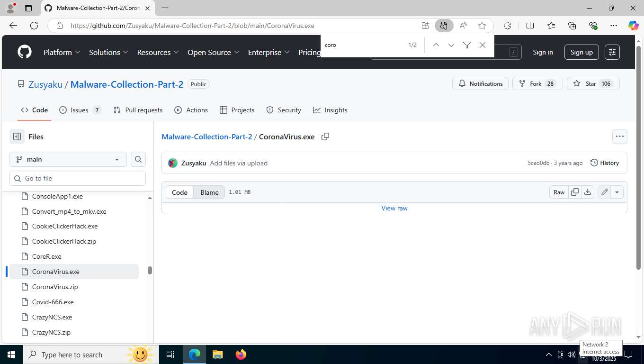Open the Zusyaku owner link
The height and width of the screenshot is (364, 644).
pyautogui.click(x=45, y=84)
